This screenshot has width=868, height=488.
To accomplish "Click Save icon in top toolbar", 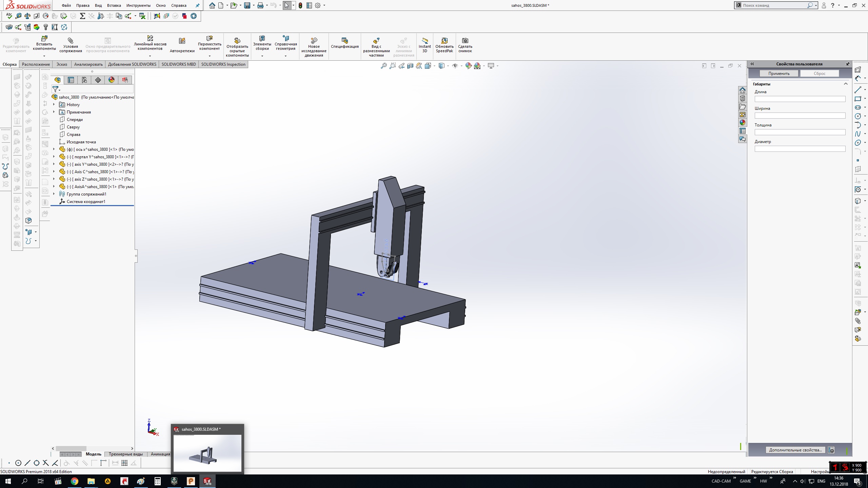I will click(247, 5).
